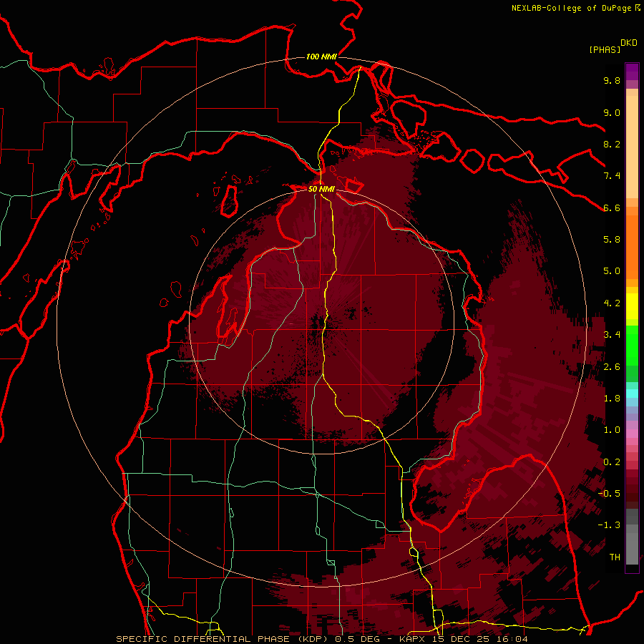Click the 4.2 color scale value

tap(612, 303)
